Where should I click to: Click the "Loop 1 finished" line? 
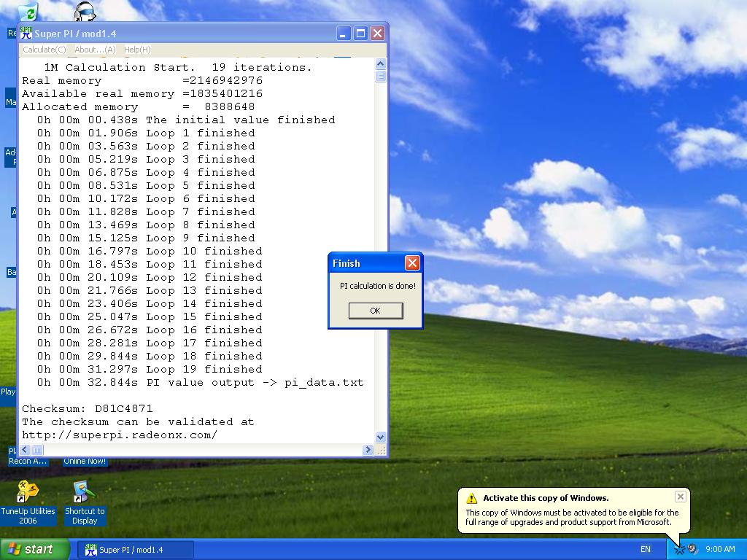point(146,133)
